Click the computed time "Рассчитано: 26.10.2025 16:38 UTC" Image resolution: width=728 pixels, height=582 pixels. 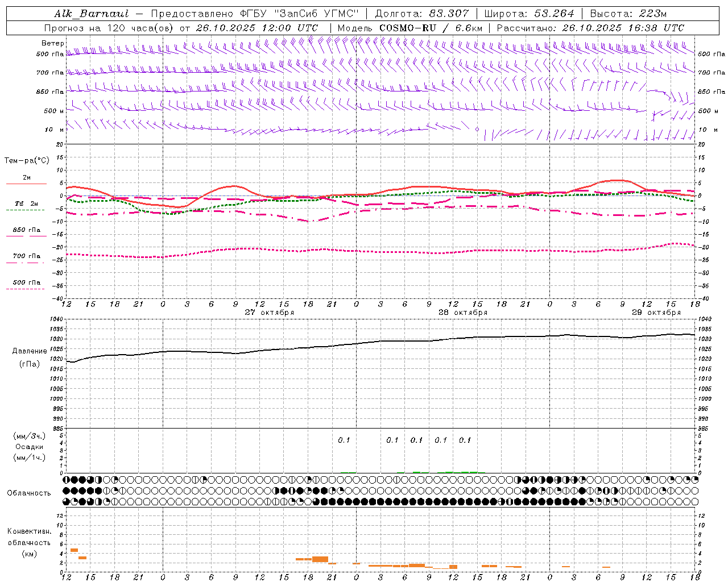point(590,28)
